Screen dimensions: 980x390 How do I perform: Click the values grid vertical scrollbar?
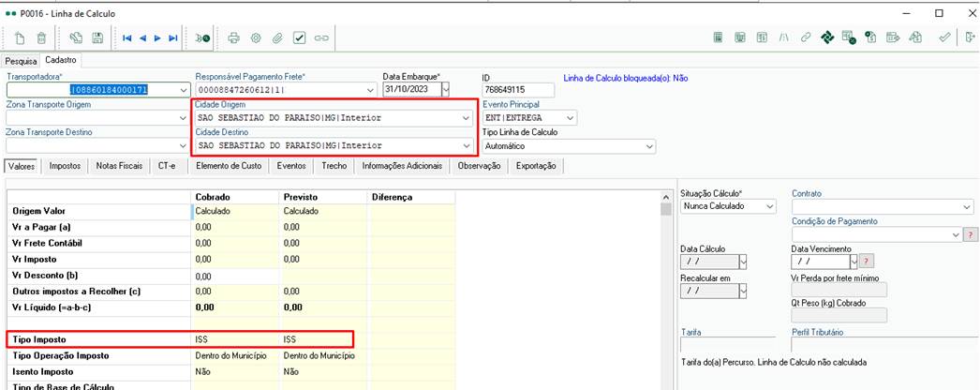tap(665, 290)
